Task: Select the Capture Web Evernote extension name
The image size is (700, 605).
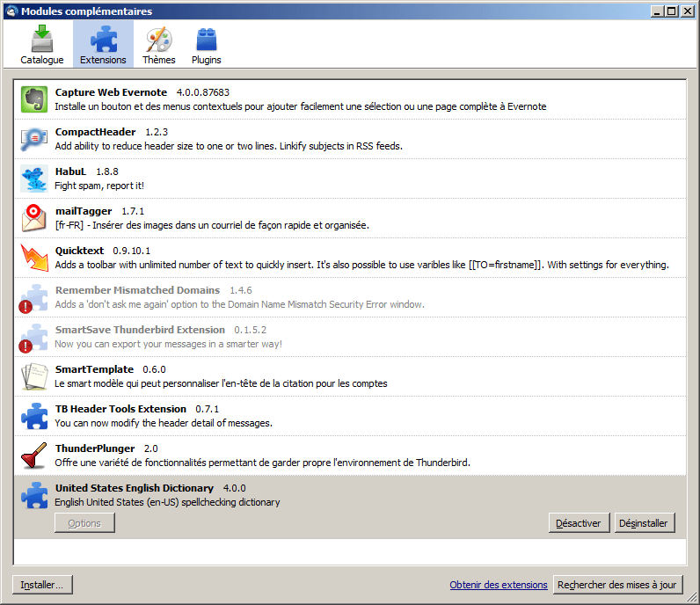Action: (111, 92)
